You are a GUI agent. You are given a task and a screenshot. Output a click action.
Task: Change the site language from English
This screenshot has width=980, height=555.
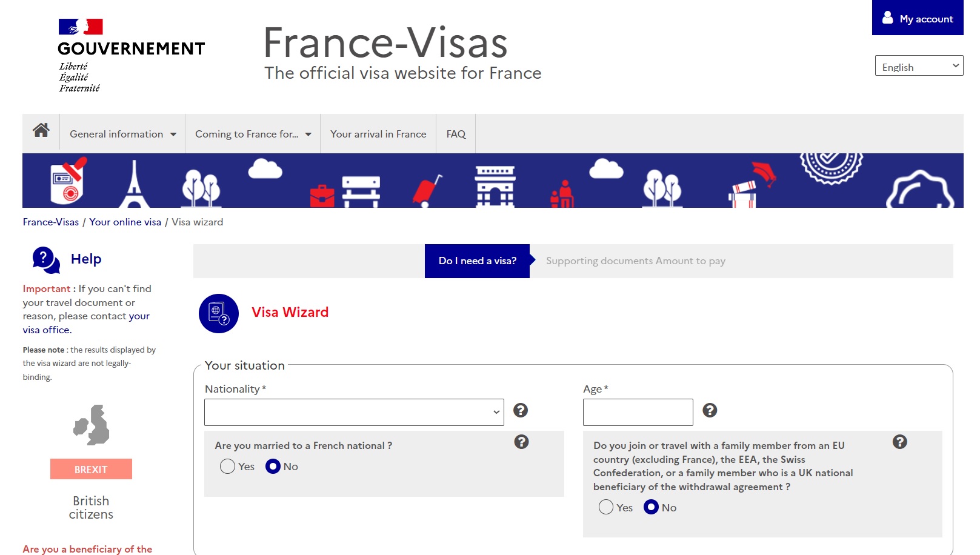(918, 66)
